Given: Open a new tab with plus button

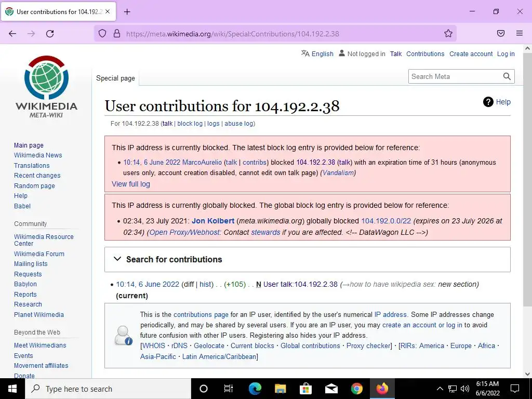Looking at the screenshot, I should coord(127,12).
